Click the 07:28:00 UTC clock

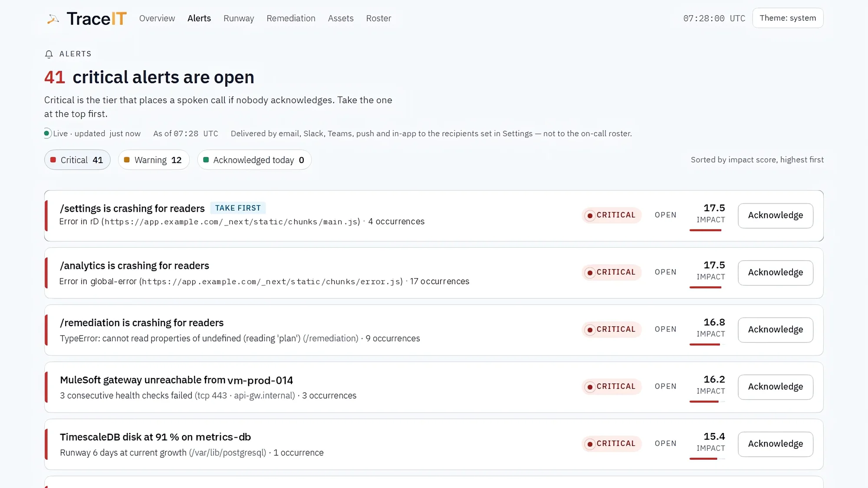tap(714, 18)
